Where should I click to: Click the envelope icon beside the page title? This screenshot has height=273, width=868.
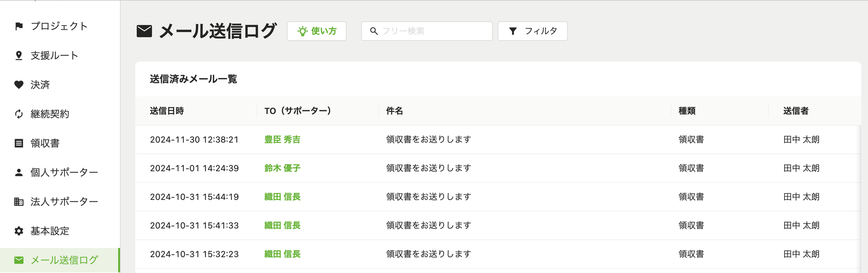click(144, 31)
